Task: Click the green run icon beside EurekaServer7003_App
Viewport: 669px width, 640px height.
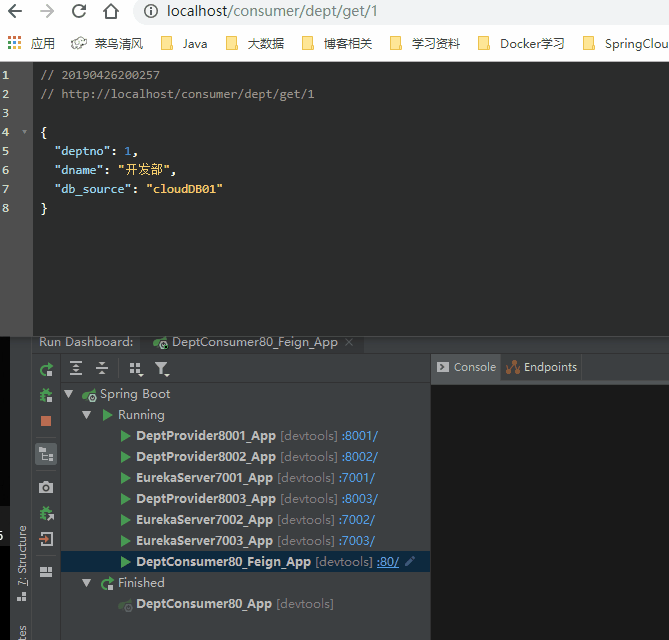Action: coord(125,541)
